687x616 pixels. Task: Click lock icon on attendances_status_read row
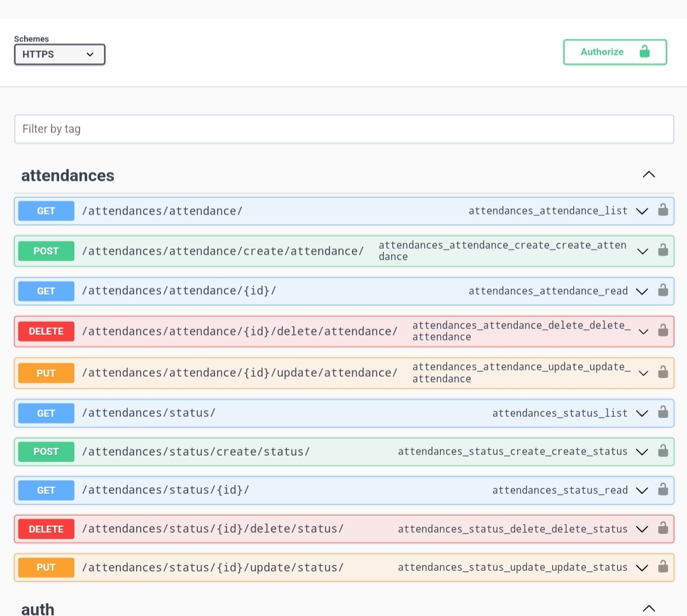tap(663, 490)
